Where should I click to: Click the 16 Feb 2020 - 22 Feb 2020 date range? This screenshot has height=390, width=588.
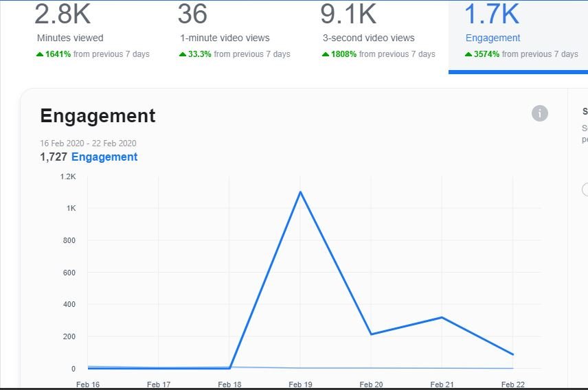pyautogui.click(x=88, y=144)
